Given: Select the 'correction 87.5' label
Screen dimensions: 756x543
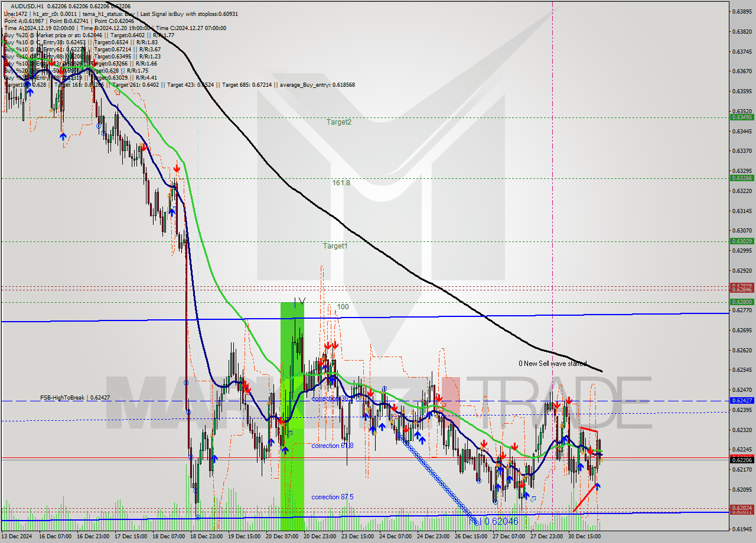Looking at the screenshot, I should click(333, 497).
